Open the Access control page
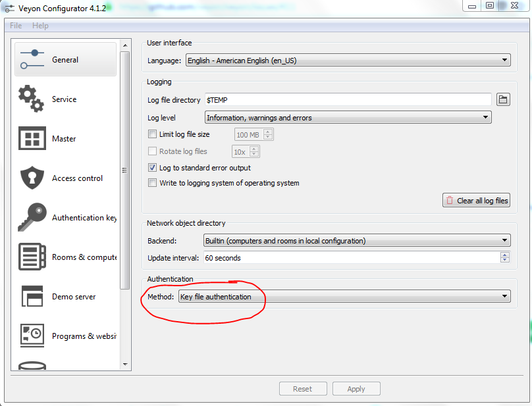Screen dimensions: 532x406 tap(64, 178)
